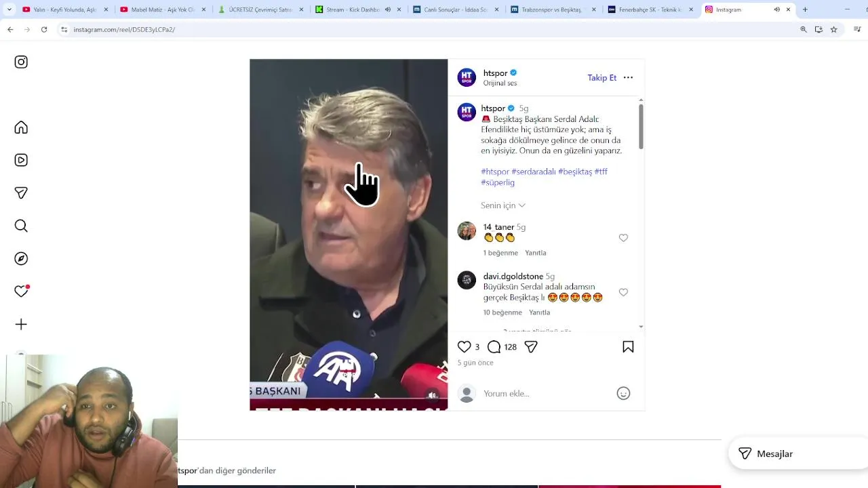Close the Instagram tab
868x488 pixels.
(788, 9)
